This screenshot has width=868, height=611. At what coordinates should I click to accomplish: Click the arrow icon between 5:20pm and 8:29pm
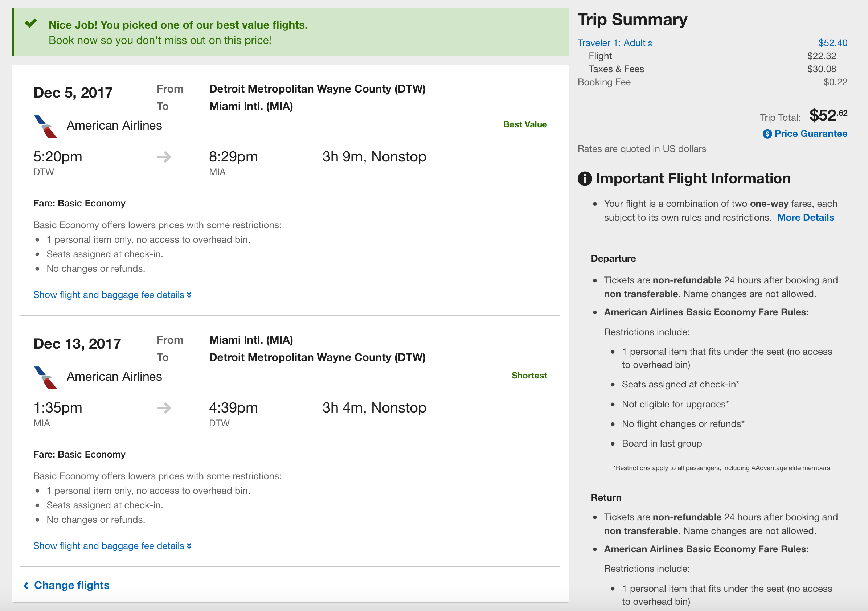[x=164, y=157]
